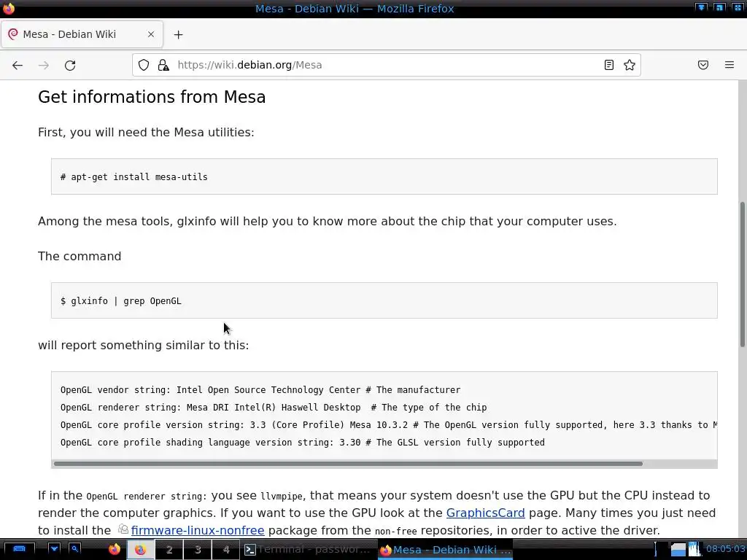Click the inline word llvmpipe
Viewport: 747px width, 560px height.
pyautogui.click(x=281, y=496)
